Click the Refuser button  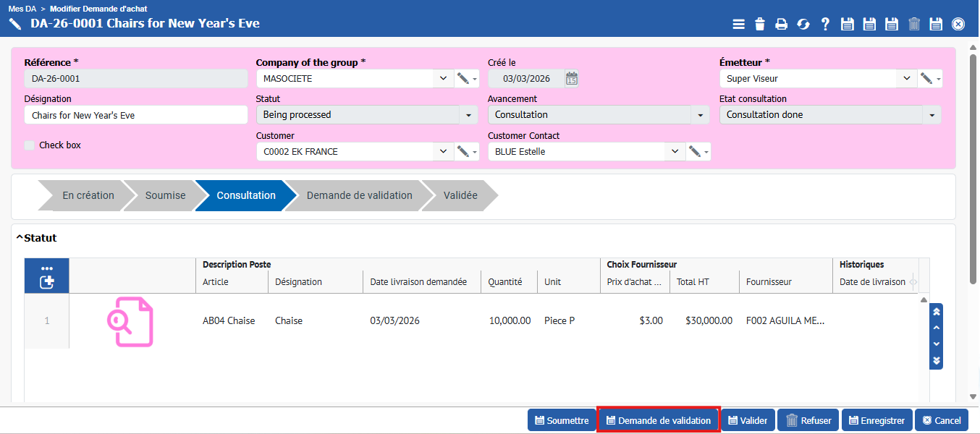(x=808, y=420)
